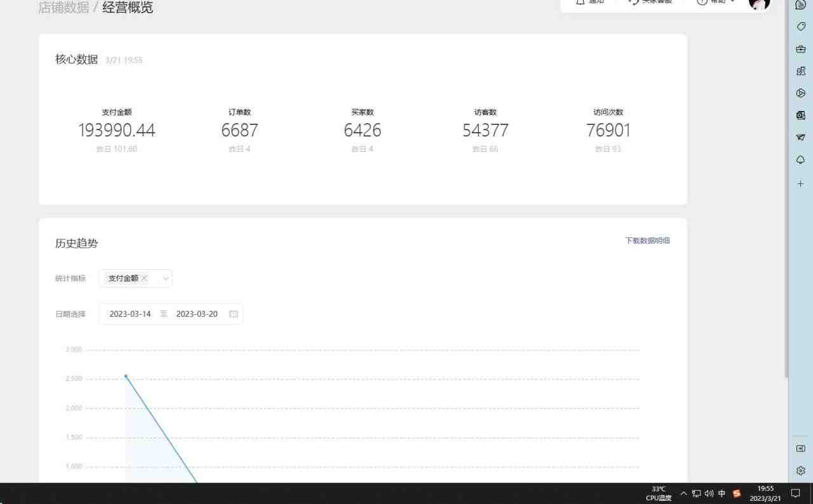The width and height of the screenshot is (813, 504).
Task: Click the paper plane icon in sidebar
Action: tap(800, 137)
